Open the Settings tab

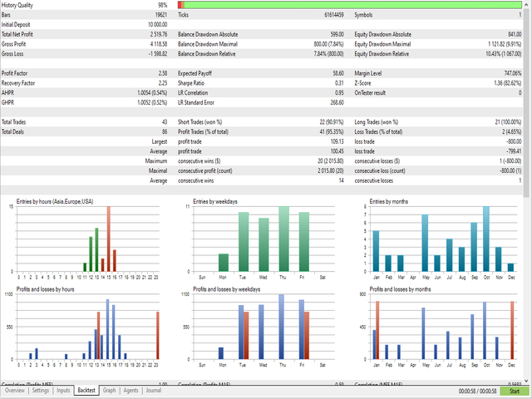[40, 390]
